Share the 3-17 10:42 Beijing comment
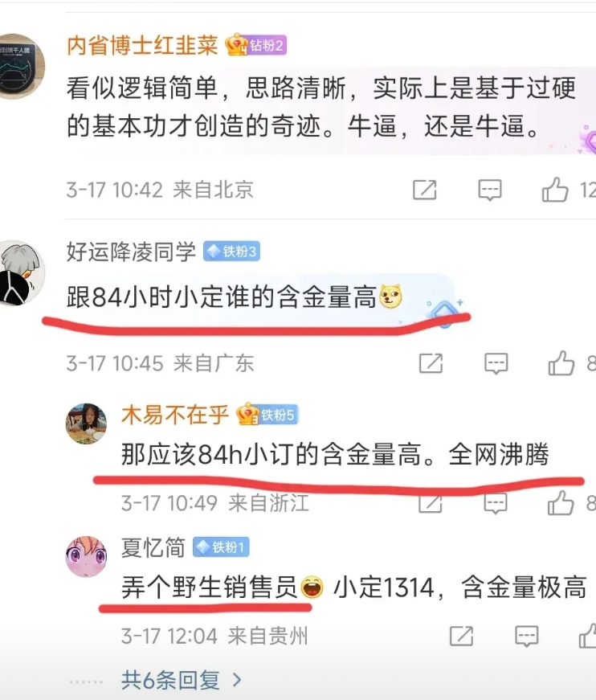This screenshot has width=596, height=700. 424,190
